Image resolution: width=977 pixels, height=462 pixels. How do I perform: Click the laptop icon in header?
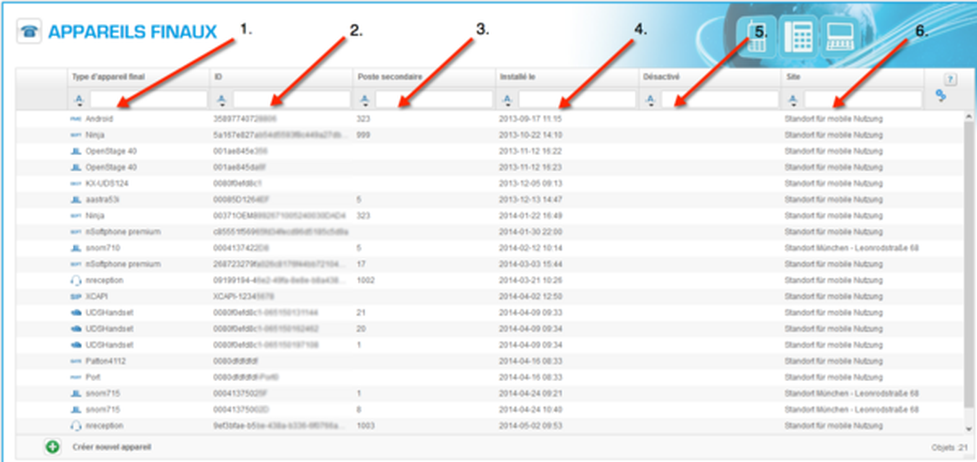839,37
